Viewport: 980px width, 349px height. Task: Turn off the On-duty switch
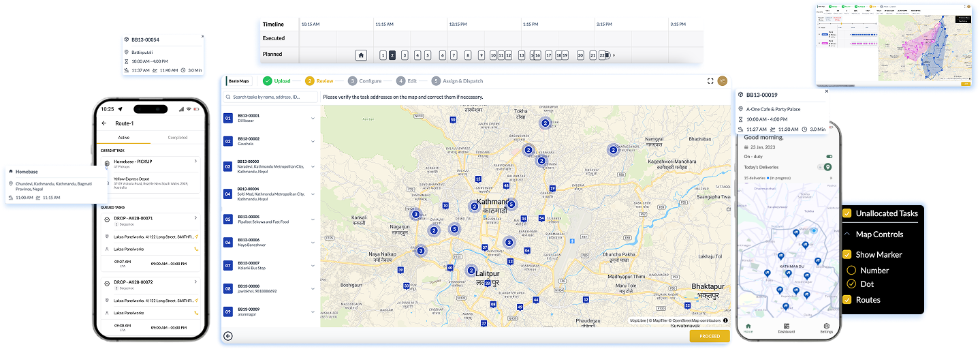829,156
